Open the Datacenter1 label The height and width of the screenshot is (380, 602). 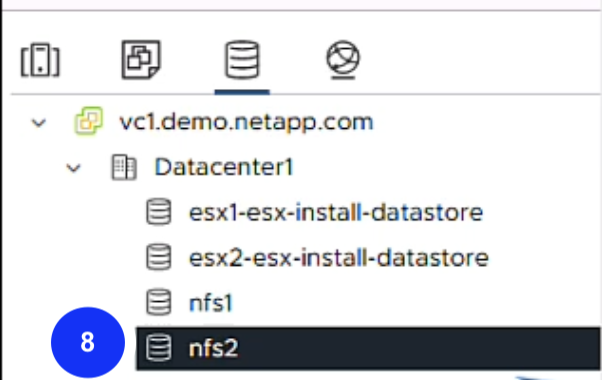click(x=224, y=167)
